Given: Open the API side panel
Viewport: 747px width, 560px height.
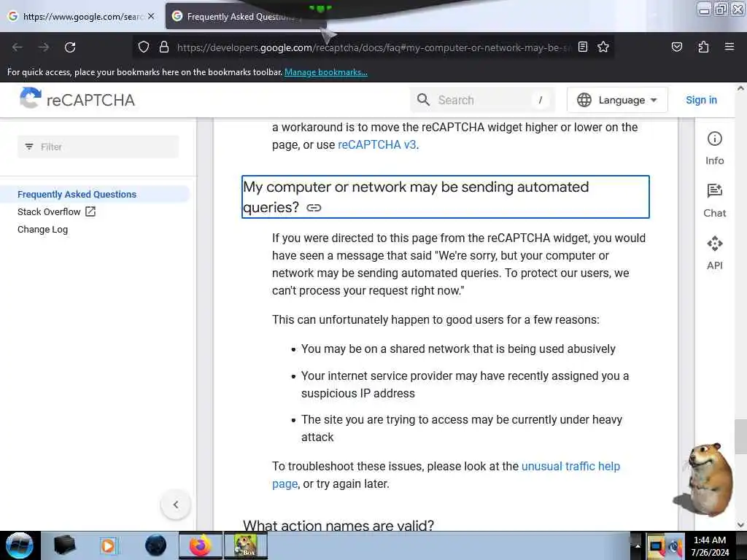Looking at the screenshot, I should (715, 253).
